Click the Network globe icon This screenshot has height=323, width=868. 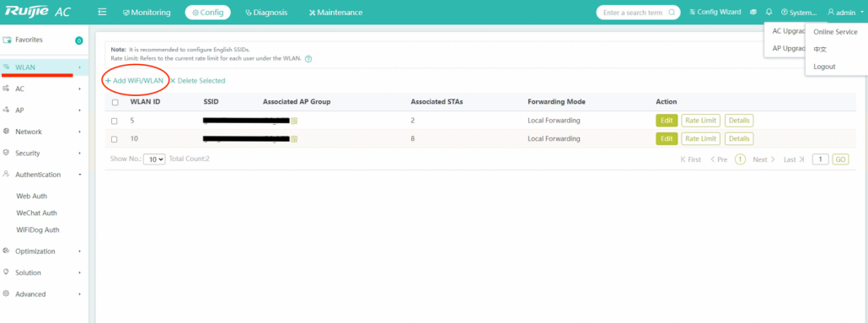coord(7,132)
